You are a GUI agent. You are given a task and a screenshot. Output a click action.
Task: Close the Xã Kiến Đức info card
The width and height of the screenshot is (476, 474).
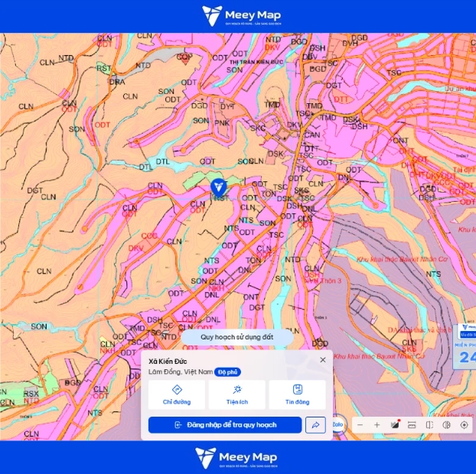click(x=323, y=359)
